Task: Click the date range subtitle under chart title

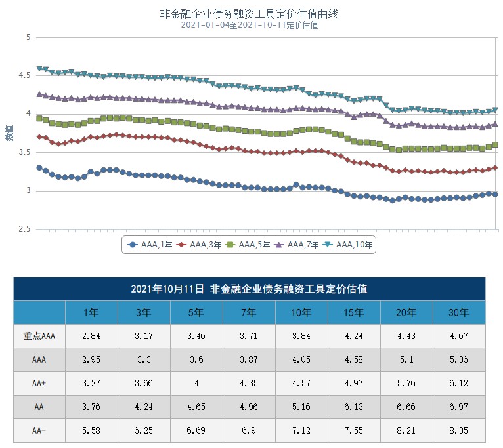Action: pos(250,26)
